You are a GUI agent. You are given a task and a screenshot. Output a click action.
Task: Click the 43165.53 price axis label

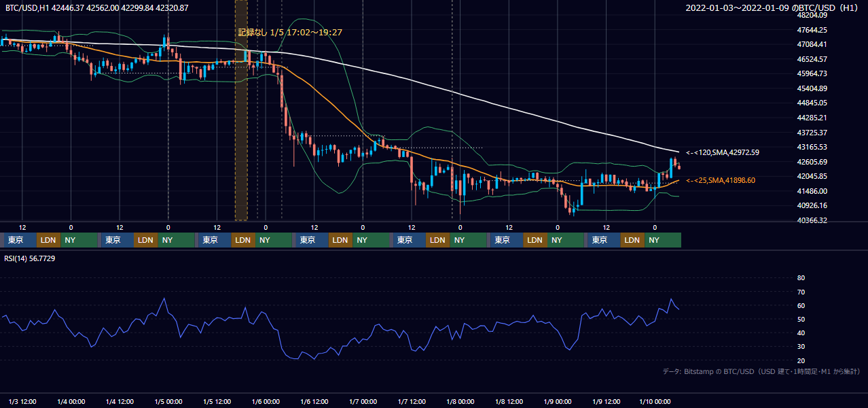(812, 147)
